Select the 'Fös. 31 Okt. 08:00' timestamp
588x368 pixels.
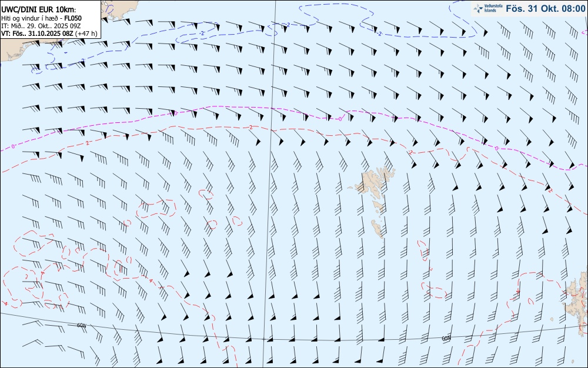(x=545, y=9)
